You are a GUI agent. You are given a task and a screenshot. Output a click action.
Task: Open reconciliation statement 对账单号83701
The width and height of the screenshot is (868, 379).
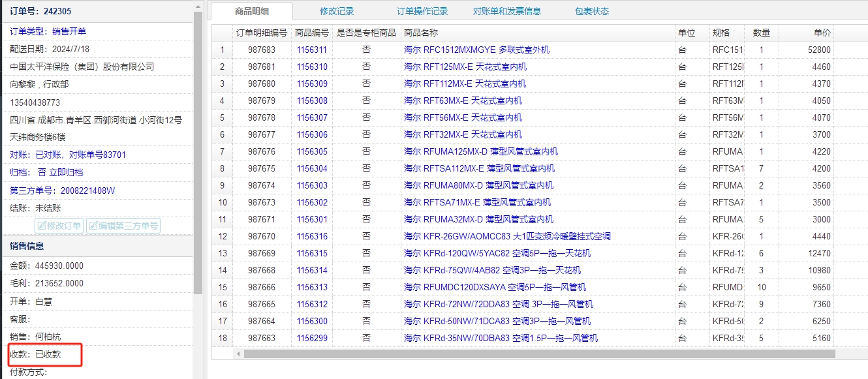pos(98,155)
